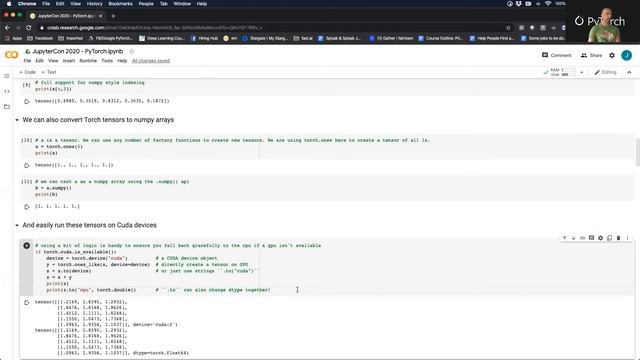This screenshot has width=640, height=360.
Task: Move the selected cell up
Action: 564,238
